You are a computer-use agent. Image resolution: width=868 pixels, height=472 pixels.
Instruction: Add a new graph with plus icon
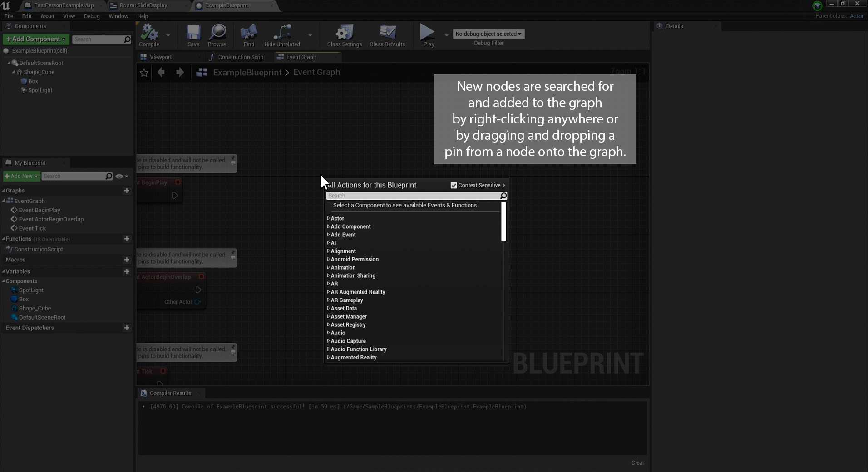point(127,191)
